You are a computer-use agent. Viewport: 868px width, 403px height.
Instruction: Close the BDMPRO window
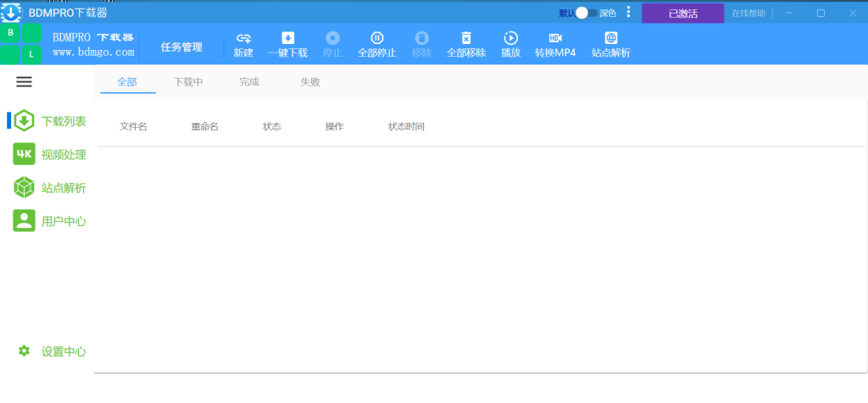853,14
